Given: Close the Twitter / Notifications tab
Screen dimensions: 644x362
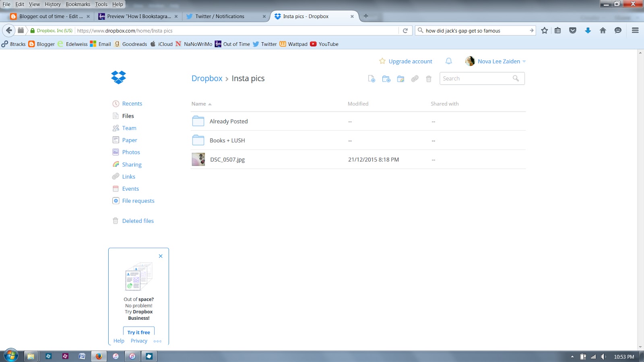Looking at the screenshot, I should point(264,16).
